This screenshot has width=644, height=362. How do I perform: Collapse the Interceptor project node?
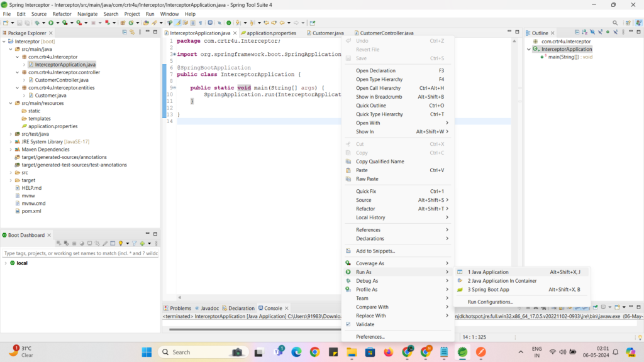tap(4, 41)
